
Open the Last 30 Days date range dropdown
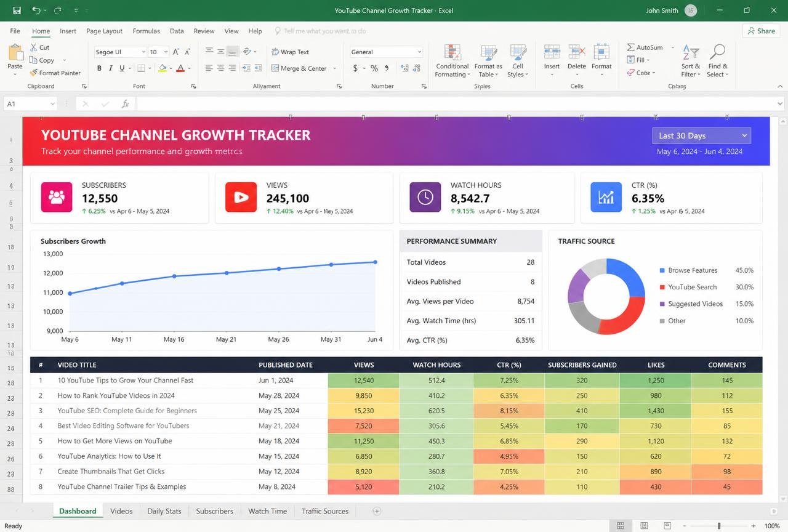(x=702, y=135)
